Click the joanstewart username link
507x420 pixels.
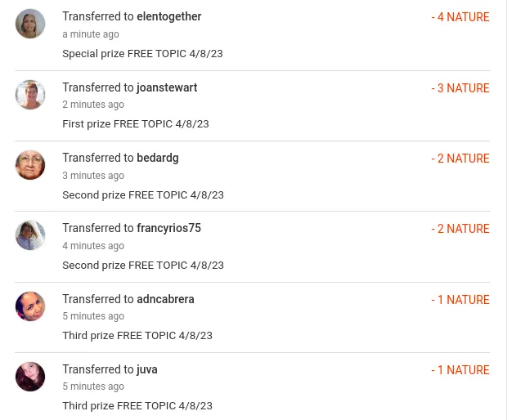(167, 87)
